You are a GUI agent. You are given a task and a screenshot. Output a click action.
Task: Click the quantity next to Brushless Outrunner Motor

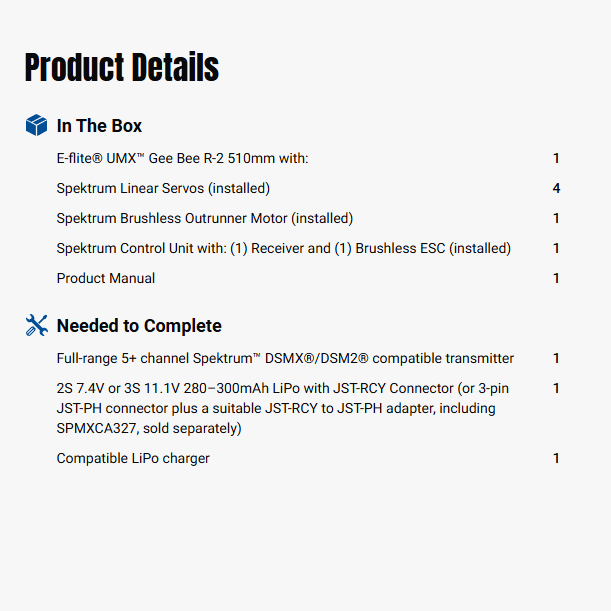[556, 218]
